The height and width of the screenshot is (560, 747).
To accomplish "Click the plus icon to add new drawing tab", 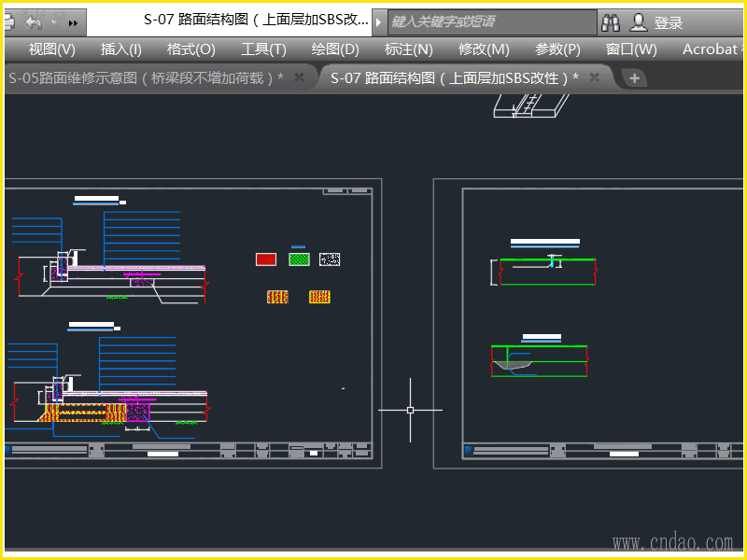I will point(634,78).
